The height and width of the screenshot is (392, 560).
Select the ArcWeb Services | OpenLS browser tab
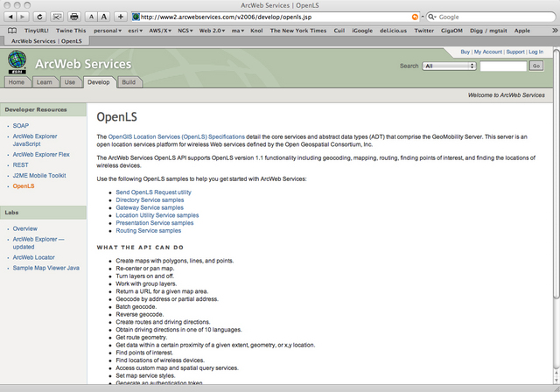pos(46,41)
